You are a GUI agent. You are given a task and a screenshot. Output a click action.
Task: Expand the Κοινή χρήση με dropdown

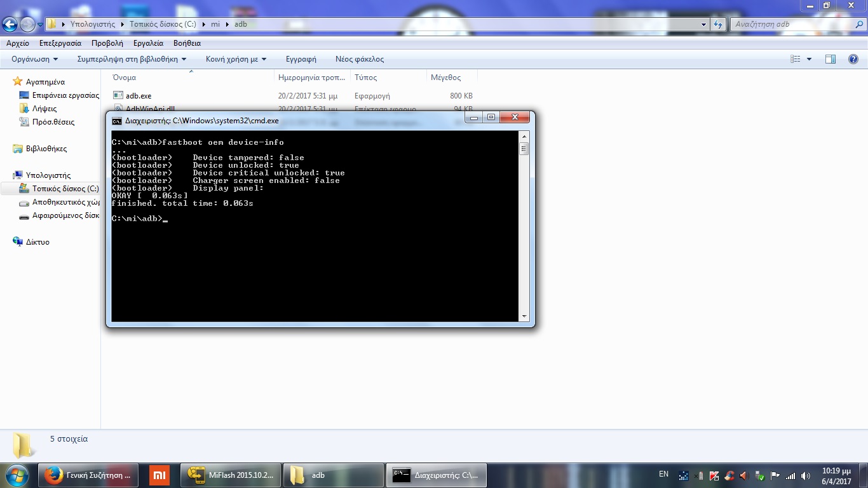pos(236,59)
